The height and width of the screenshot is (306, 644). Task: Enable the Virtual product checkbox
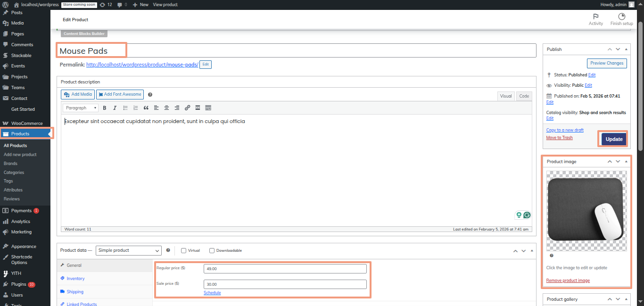click(x=184, y=250)
